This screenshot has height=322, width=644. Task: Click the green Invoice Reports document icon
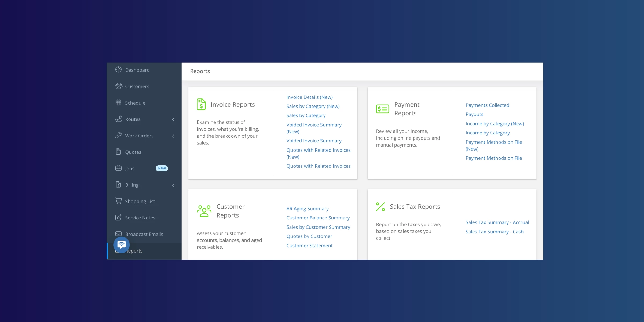(201, 104)
